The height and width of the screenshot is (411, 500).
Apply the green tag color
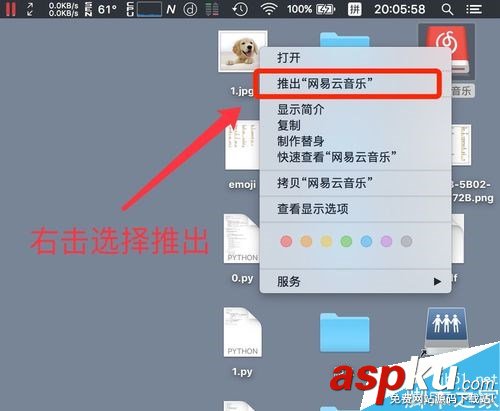pyautogui.click(x=346, y=241)
